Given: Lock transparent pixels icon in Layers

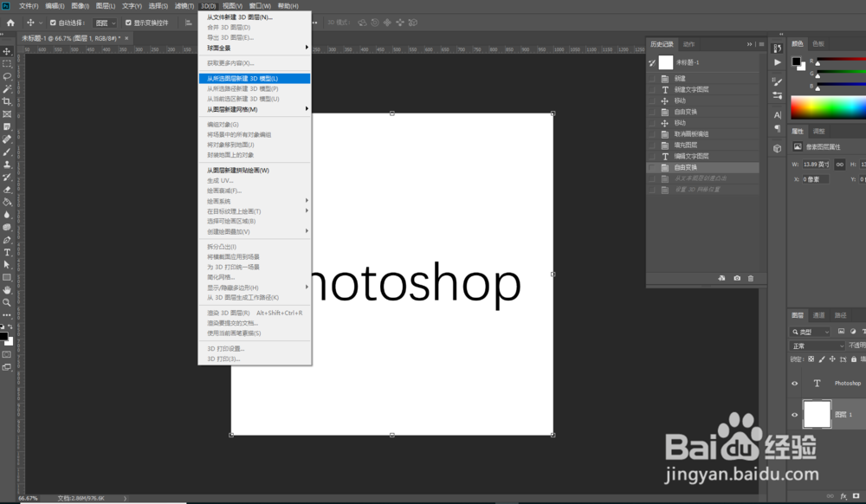Looking at the screenshot, I should coord(811,359).
